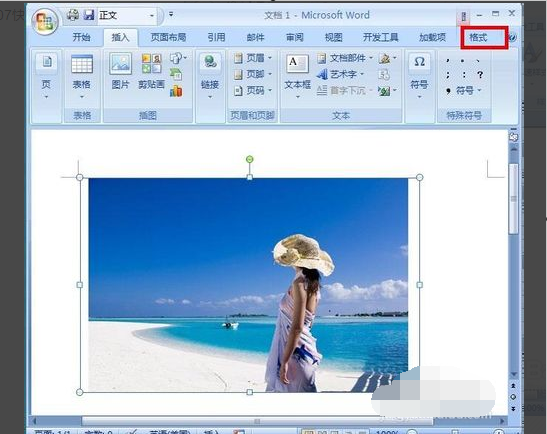Screen dimensions: 547x434
Task: Click the quick print icon in the quick access toolbar
Action: tap(73, 15)
